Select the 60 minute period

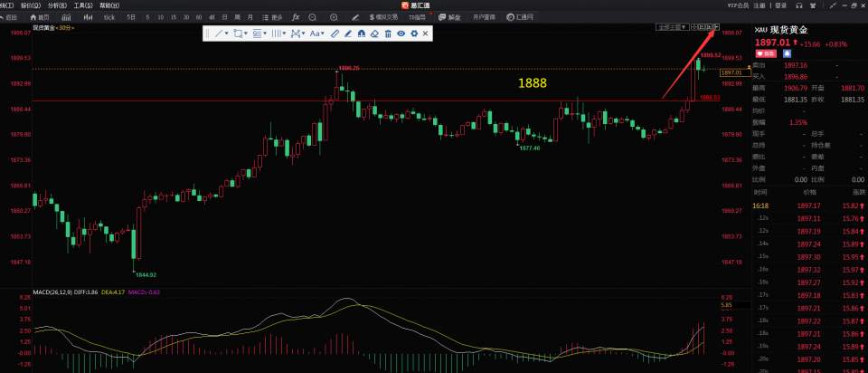tap(198, 17)
